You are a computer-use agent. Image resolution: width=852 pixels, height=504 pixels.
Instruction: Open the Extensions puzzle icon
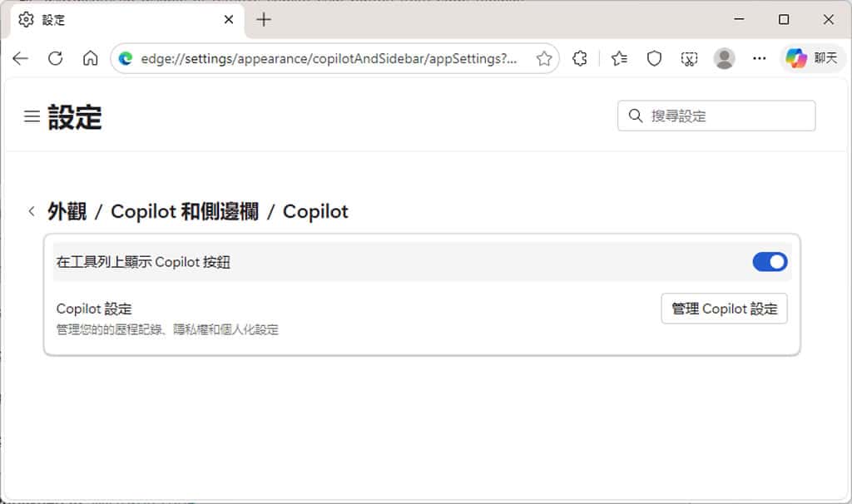(580, 58)
